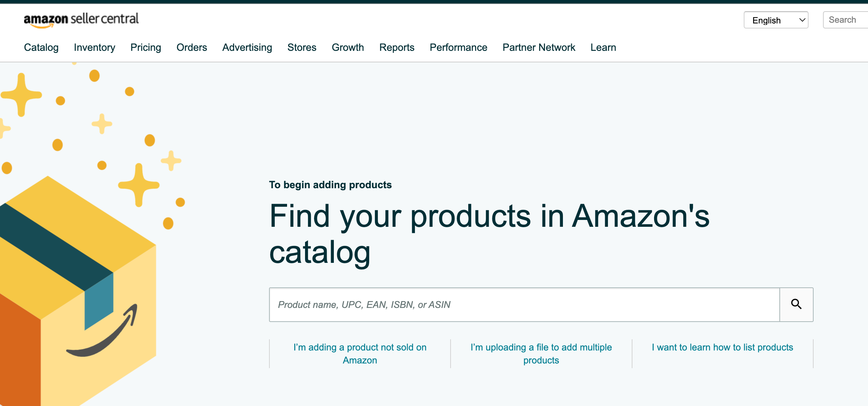Click the "To begin adding products" text
868x406 pixels.
330,185
